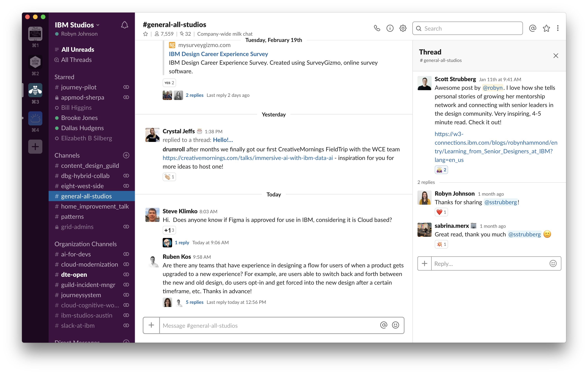Viewport: 588px width, 374px height.
Task: Close the Thread panel
Action: point(556,55)
